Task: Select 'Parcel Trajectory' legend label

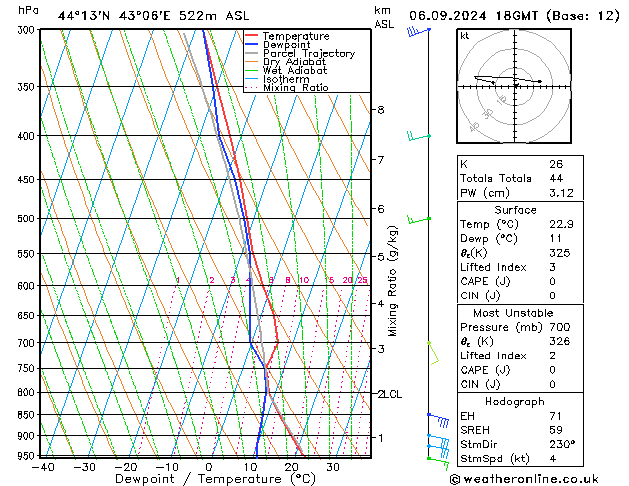Action: click(x=309, y=53)
